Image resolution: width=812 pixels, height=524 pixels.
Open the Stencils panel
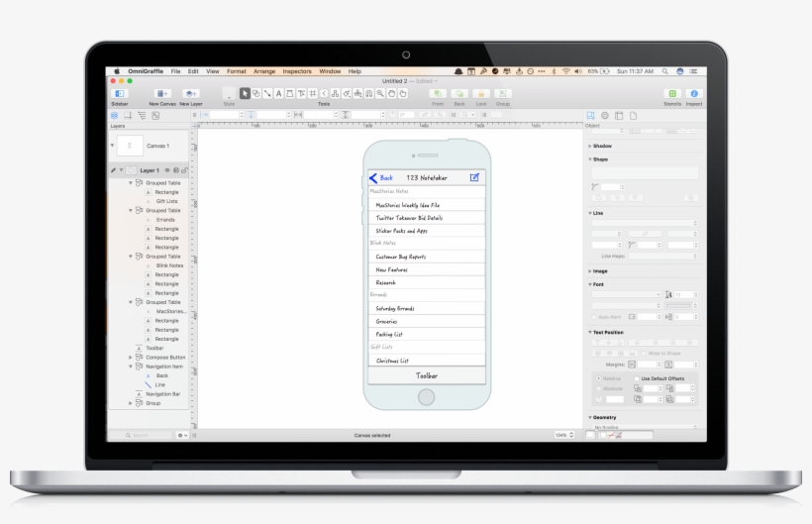click(x=672, y=94)
